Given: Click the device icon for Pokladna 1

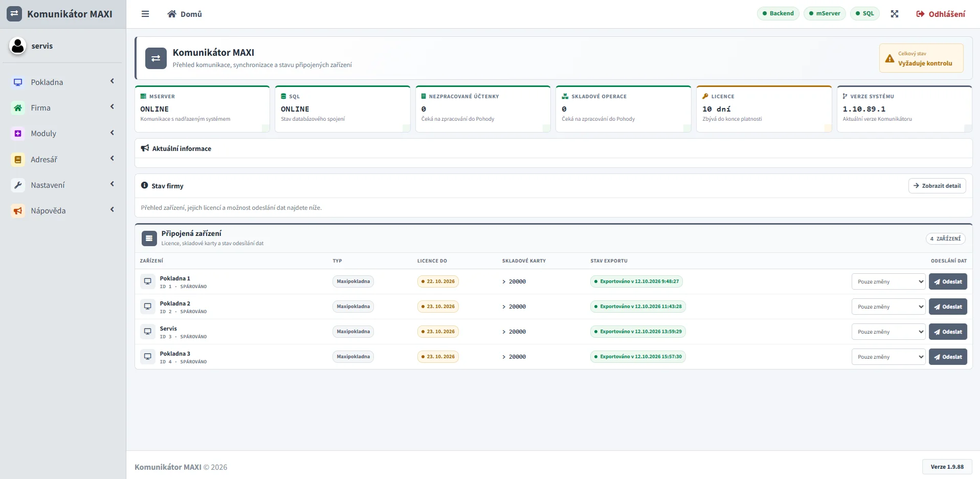Looking at the screenshot, I should pyautogui.click(x=148, y=281).
